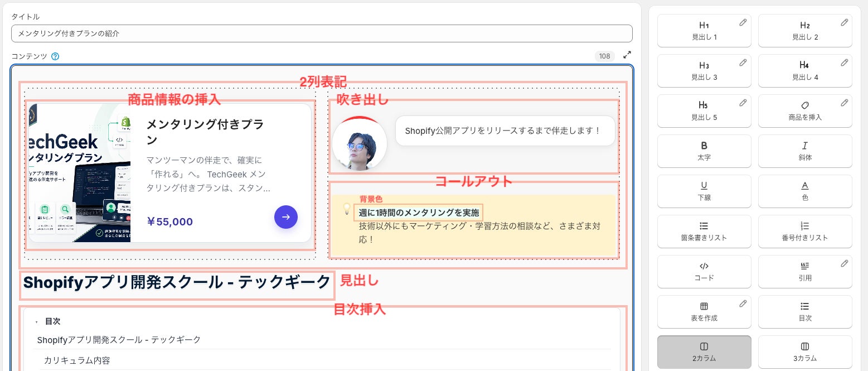Click the タイトル input field
Image resolution: width=868 pixels, height=371 pixels.
point(322,33)
